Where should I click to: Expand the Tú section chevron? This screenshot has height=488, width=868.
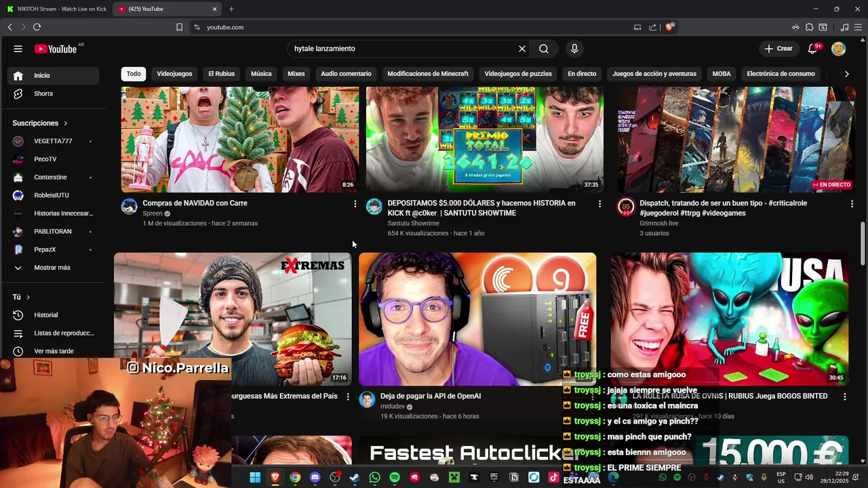[x=28, y=297]
